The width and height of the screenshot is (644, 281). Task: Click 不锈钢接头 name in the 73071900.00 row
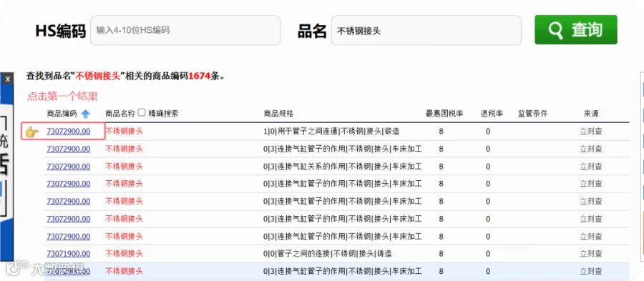[124, 254]
